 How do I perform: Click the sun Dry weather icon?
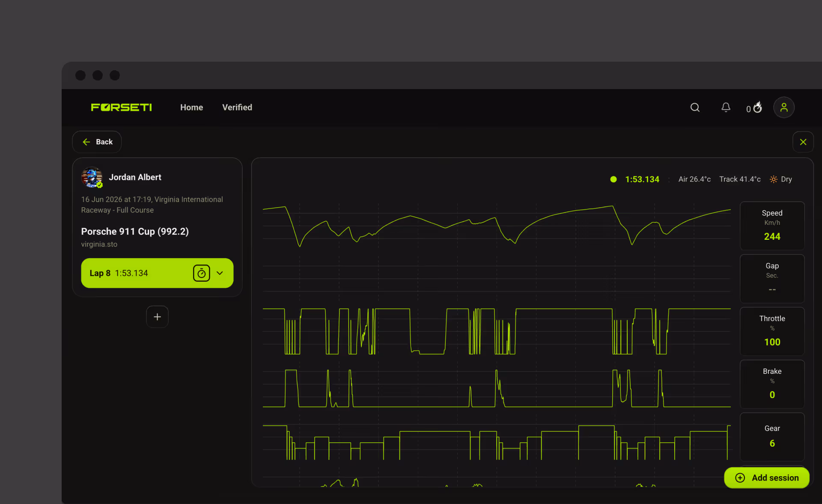point(774,179)
